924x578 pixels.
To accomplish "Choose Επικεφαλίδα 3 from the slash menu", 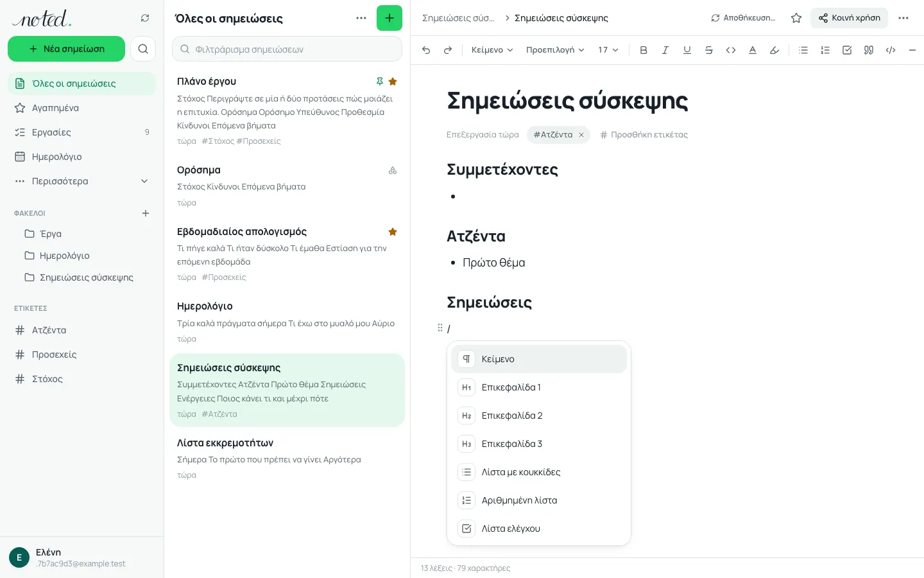I will 539,444.
